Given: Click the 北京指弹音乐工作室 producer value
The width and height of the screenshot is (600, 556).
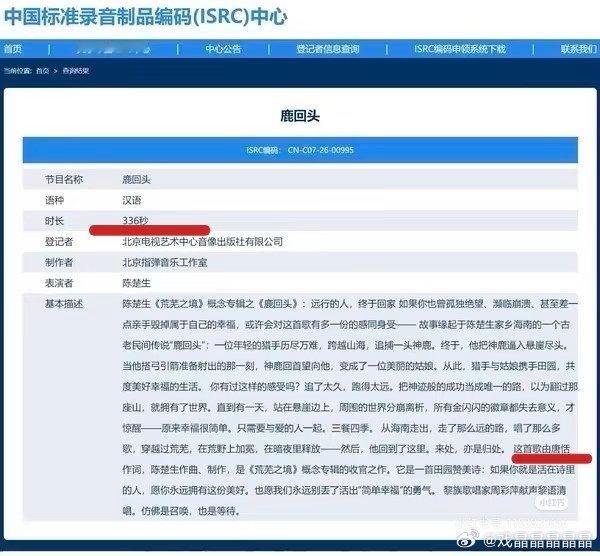Looking at the screenshot, I should coord(165,263).
